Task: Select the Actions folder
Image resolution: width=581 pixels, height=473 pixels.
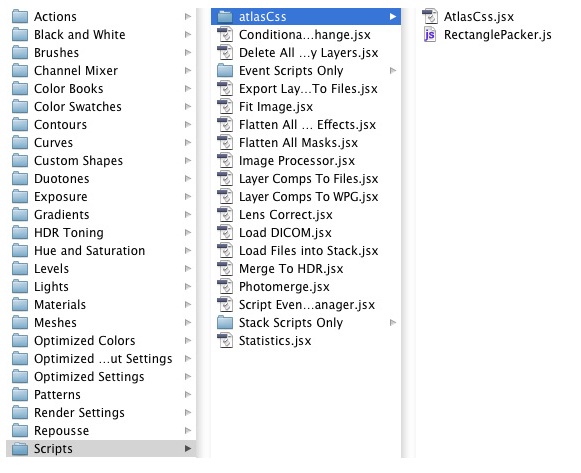Action: [x=101, y=16]
